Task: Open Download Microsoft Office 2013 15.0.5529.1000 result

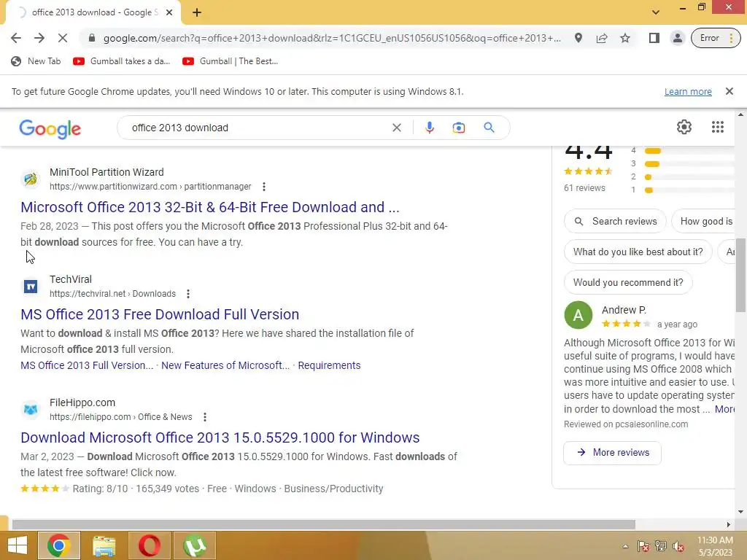Action: click(220, 437)
